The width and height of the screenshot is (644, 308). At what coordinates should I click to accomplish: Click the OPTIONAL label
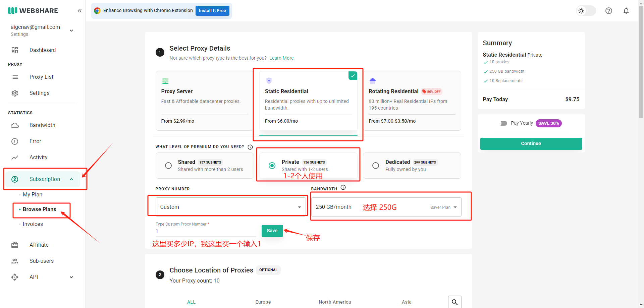click(x=268, y=270)
